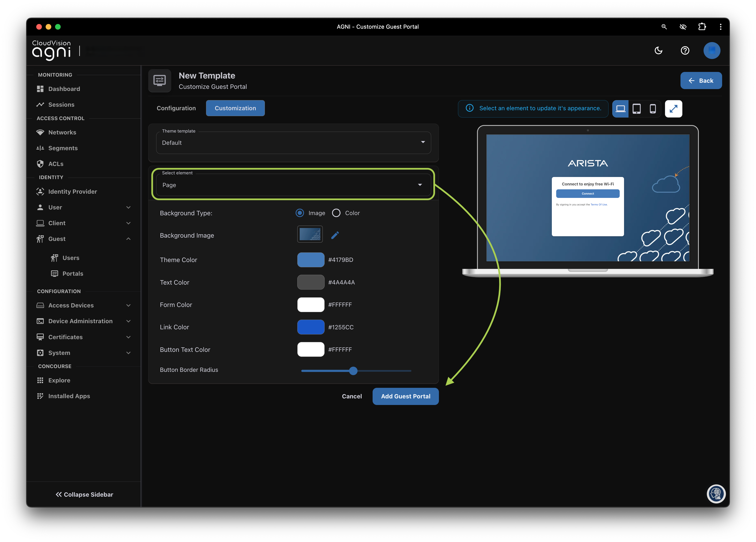Select Color background type radio
756x542 pixels.
tap(336, 213)
